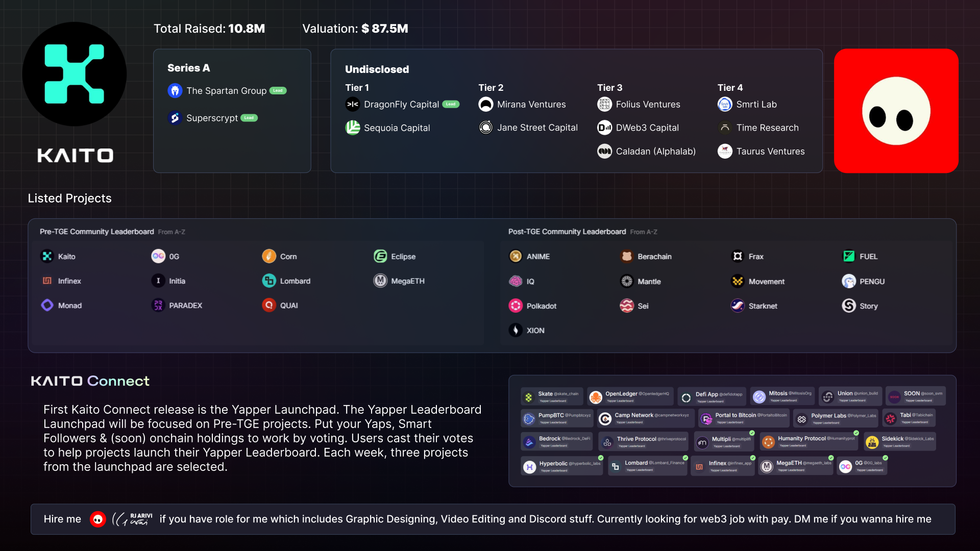Click the Eclipse green logo icon
The image size is (980, 551).
(x=380, y=257)
